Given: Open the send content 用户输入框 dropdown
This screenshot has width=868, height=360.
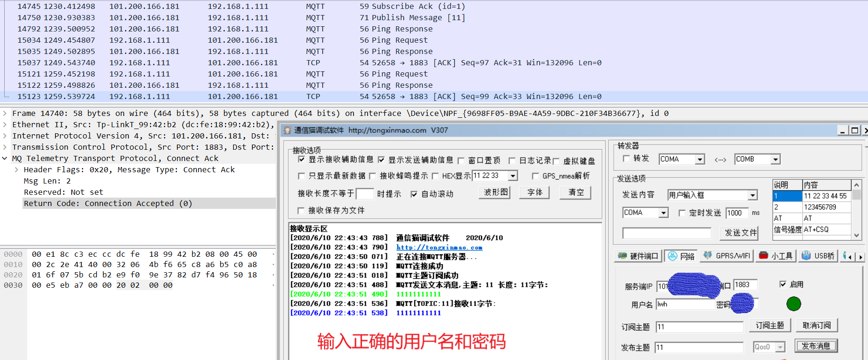Looking at the screenshot, I should pos(753,195).
